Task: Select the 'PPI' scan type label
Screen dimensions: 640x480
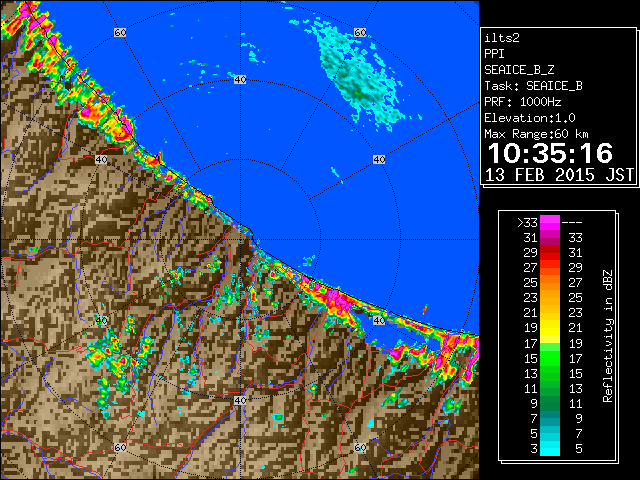Action: [494, 54]
